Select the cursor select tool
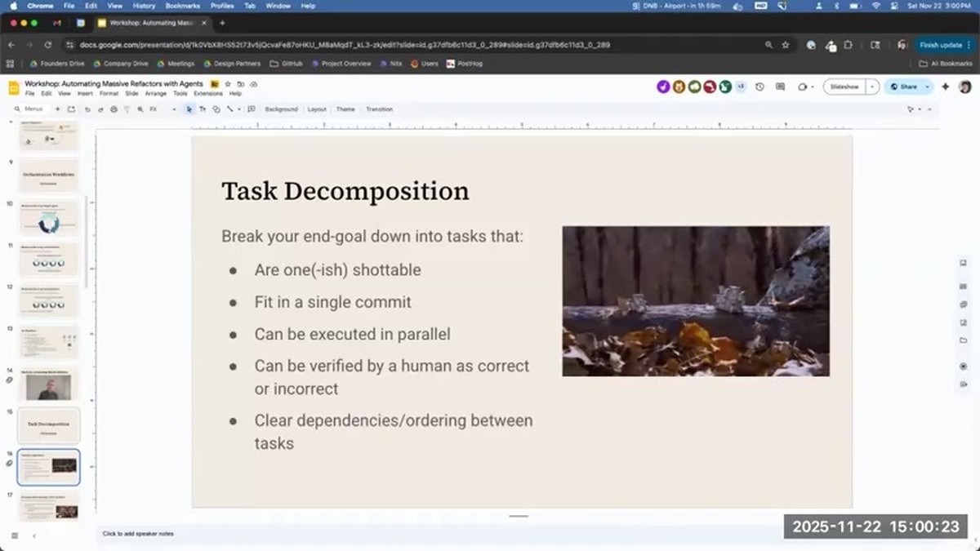980x551 pixels. (x=189, y=109)
